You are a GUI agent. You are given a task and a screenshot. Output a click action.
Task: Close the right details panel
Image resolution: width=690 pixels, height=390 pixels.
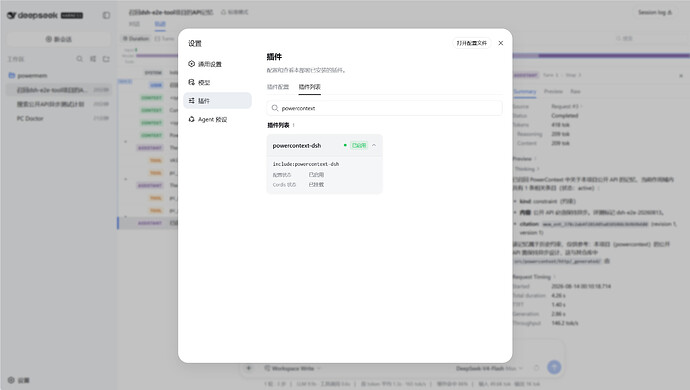tap(681, 76)
